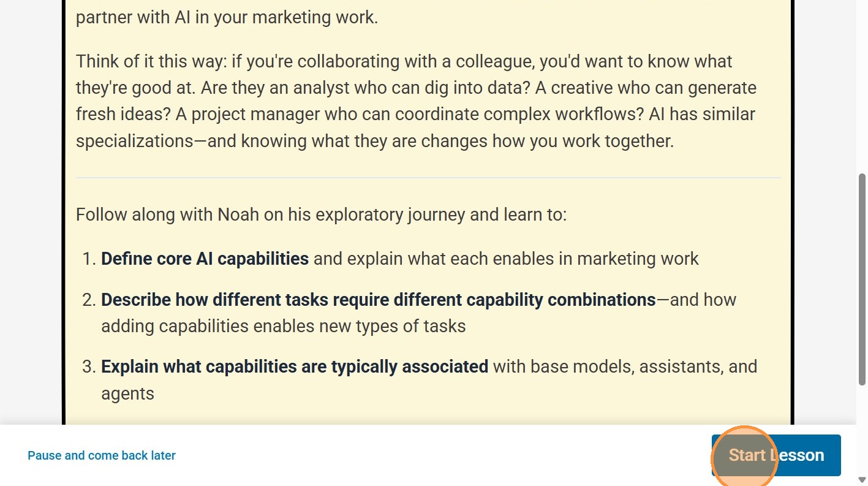Click the text "with base models, assistants, and"
The width and height of the screenshot is (868, 486).
point(625,366)
